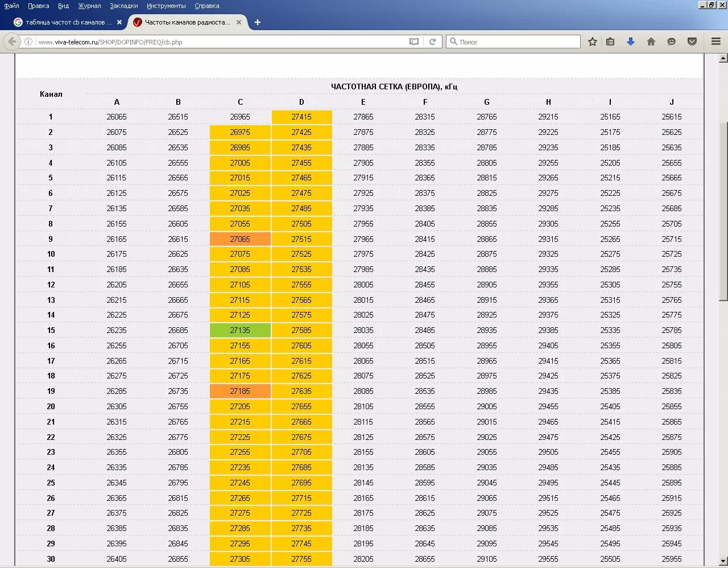The height and width of the screenshot is (568, 728).
Task: Toggle reader view icon
Action: (414, 42)
